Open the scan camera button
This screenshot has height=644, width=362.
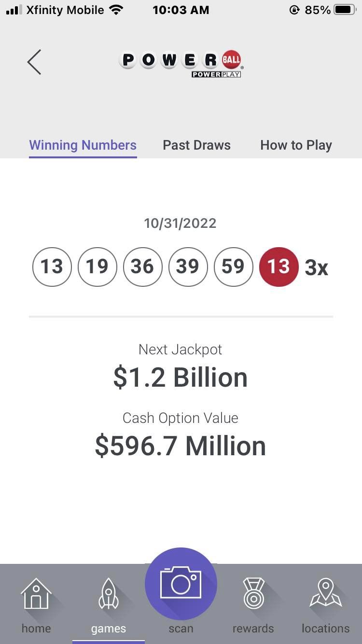[181, 584]
